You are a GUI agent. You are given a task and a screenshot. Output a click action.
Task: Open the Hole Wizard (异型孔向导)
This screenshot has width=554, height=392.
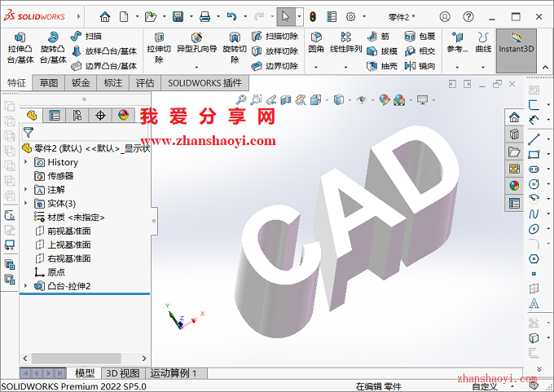coord(197,43)
